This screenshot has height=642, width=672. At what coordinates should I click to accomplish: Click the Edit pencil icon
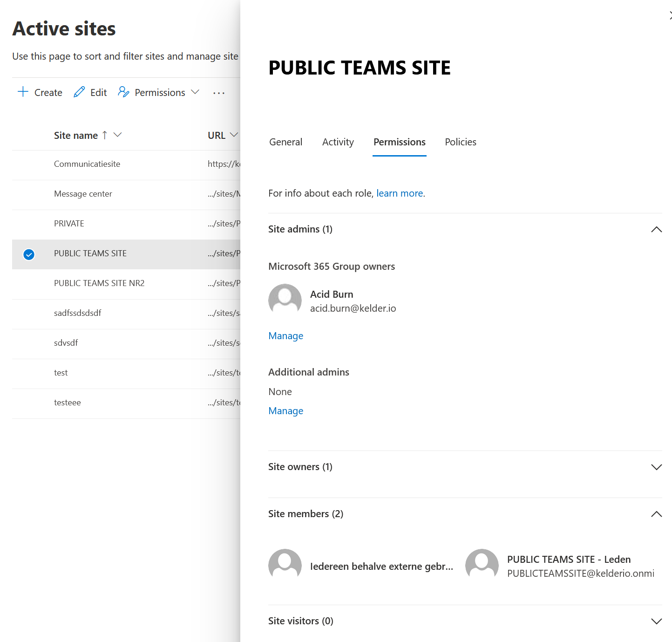tap(79, 92)
